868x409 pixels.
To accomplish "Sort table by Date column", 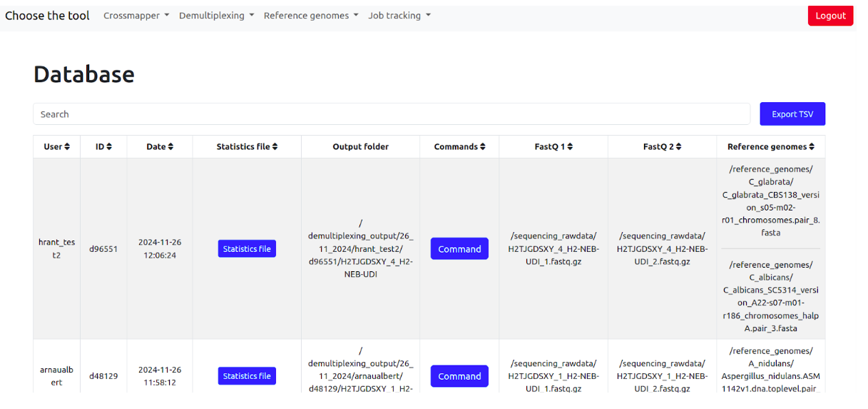I will pos(160,147).
